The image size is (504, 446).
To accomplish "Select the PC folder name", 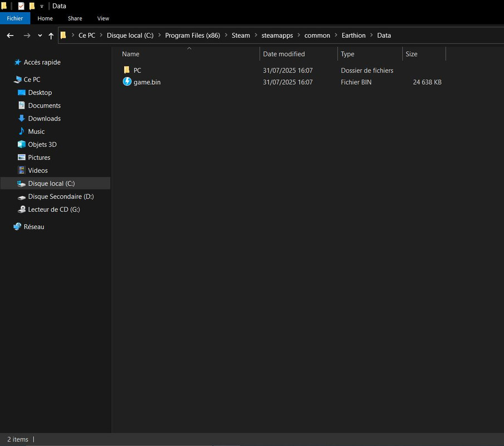I will tap(137, 70).
